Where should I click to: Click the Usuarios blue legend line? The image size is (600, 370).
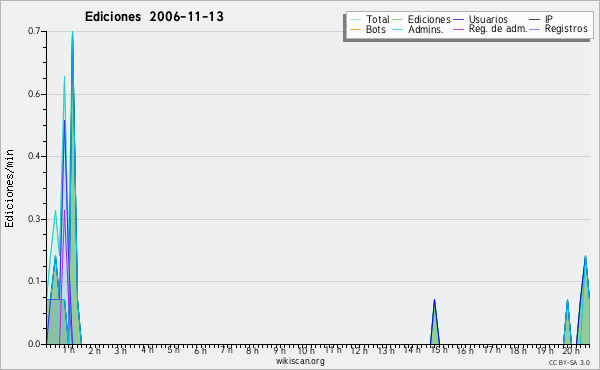[458, 20]
